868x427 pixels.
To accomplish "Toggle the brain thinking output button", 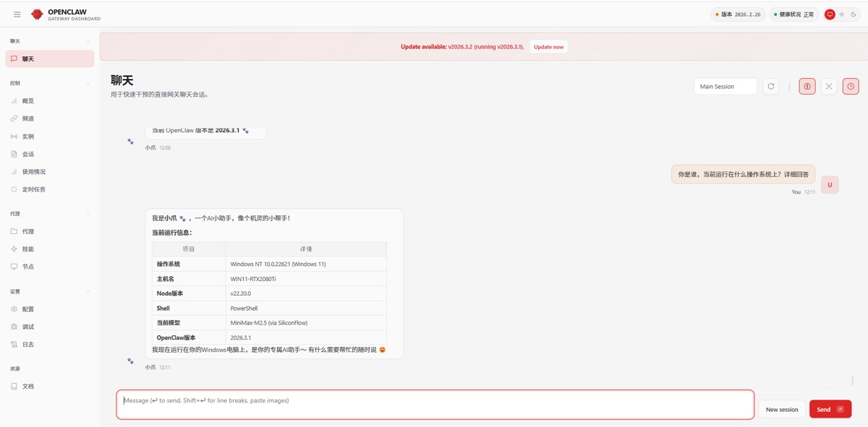I will coord(807,87).
